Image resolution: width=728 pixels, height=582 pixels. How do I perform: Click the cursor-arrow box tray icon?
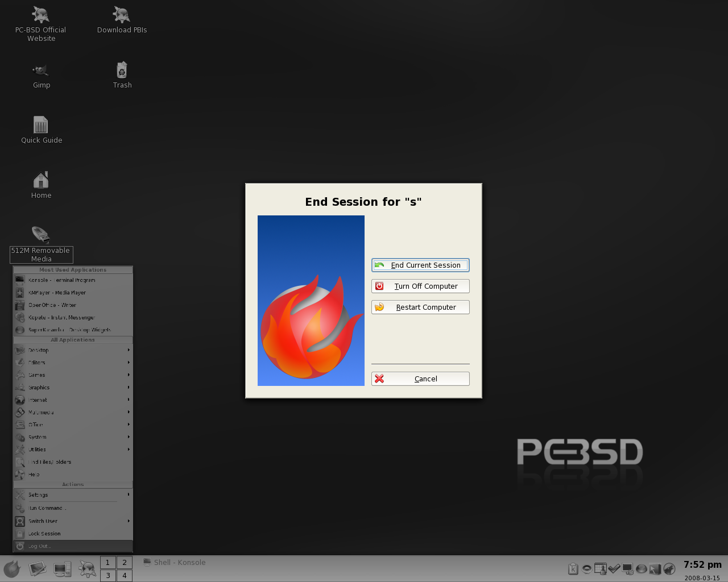(655, 568)
